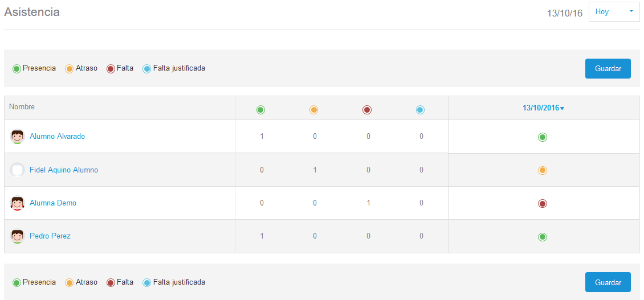Toggle Alumno Alvarado's attendance status for 13/10/2016
The image size is (644, 300).
click(543, 137)
